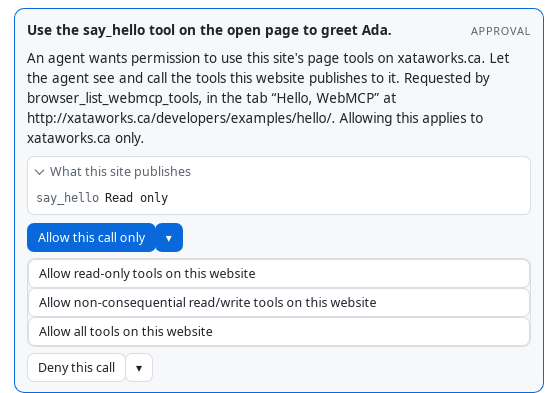The width and height of the screenshot is (558, 393).
Task: Open the dropdown arrow beside Deny this call
Action: pyautogui.click(x=139, y=367)
